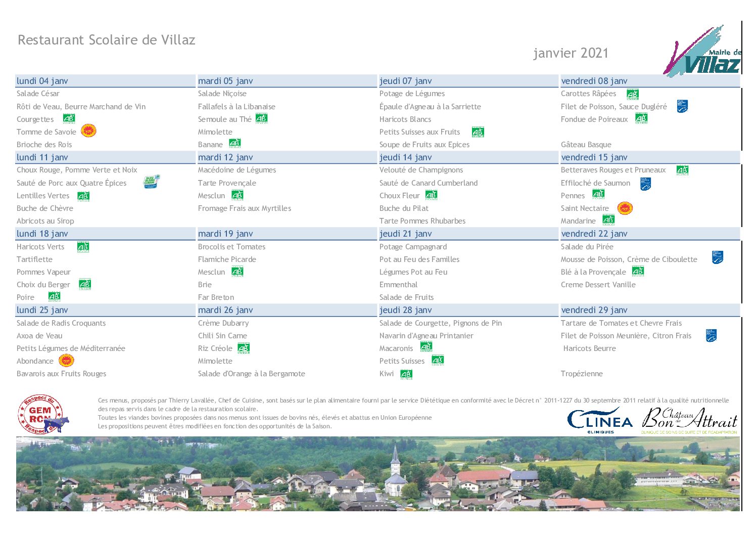Click the Axoa de Veau item

(39, 336)
